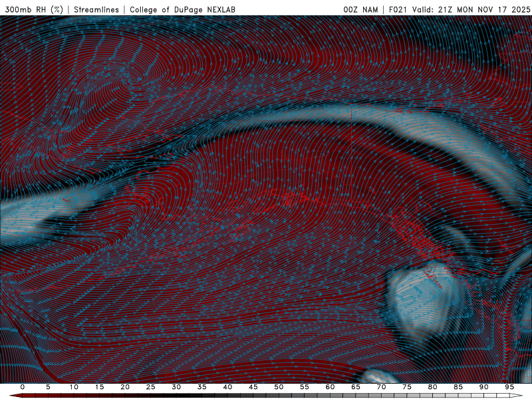Select the 75 label on the color scale
This screenshot has width=532, height=399.
point(407,387)
